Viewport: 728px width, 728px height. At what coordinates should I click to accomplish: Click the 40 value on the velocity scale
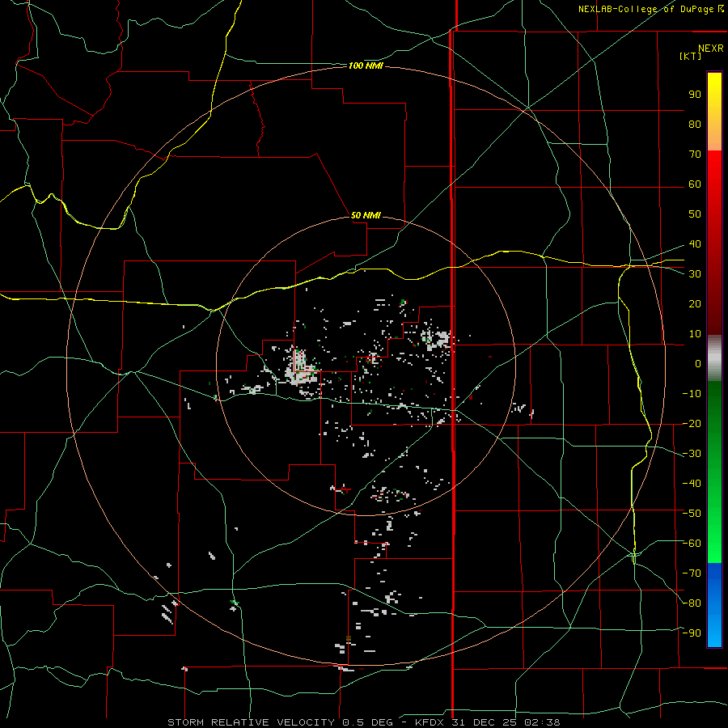click(x=695, y=244)
